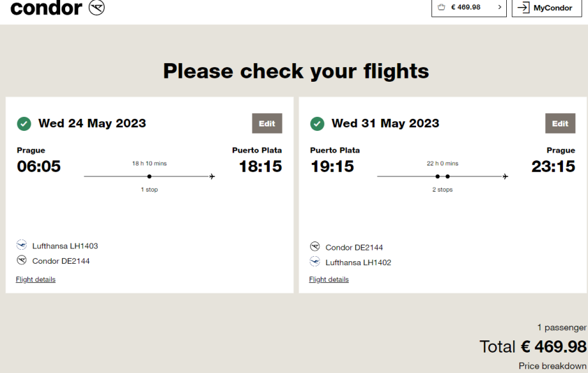Screen dimensions: 588x373
Task: Click the Condor icon in the outbound flight card
Action: click(x=22, y=261)
